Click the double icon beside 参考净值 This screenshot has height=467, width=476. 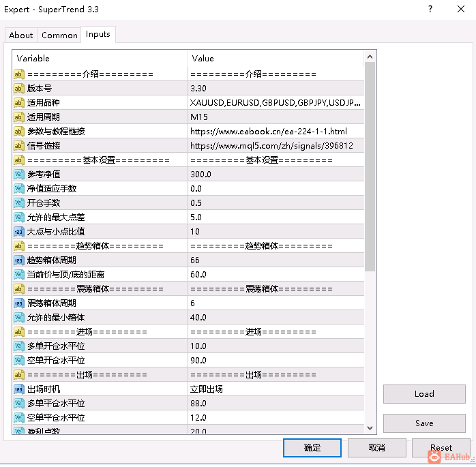[x=18, y=174]
